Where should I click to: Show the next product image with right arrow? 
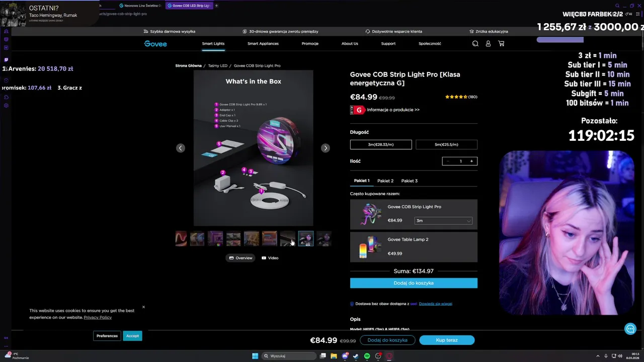click(x=326, y=148)
